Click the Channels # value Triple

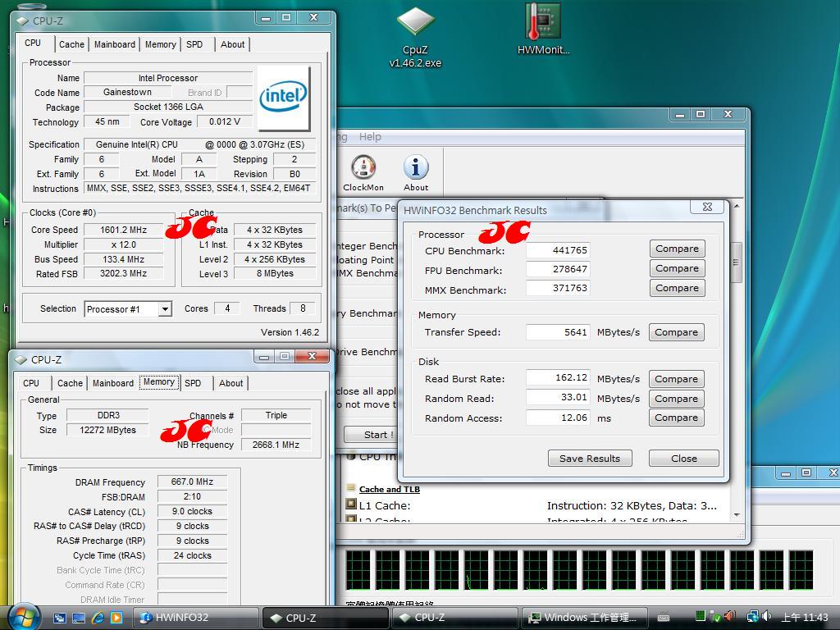[x=276, y=415]
